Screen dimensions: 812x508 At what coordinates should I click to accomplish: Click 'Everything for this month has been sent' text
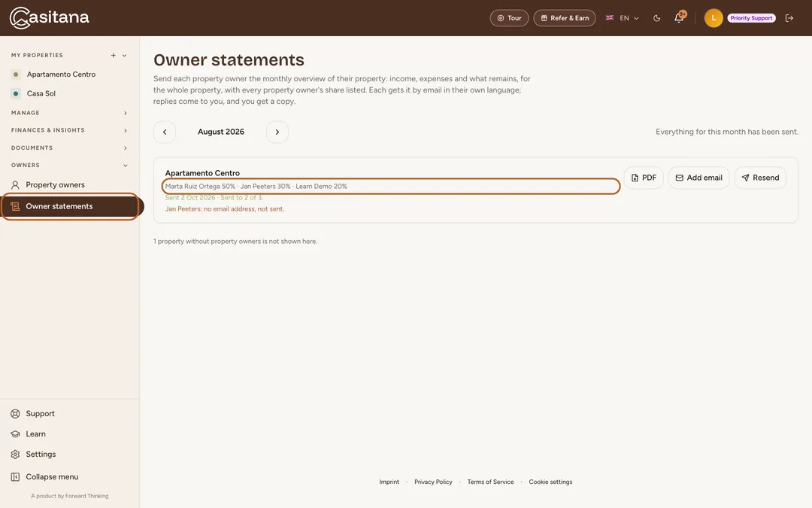[x=726, y=132]
